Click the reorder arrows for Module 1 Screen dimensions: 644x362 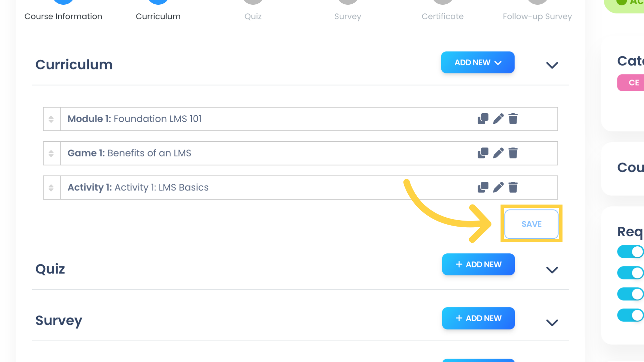(51, 119)
